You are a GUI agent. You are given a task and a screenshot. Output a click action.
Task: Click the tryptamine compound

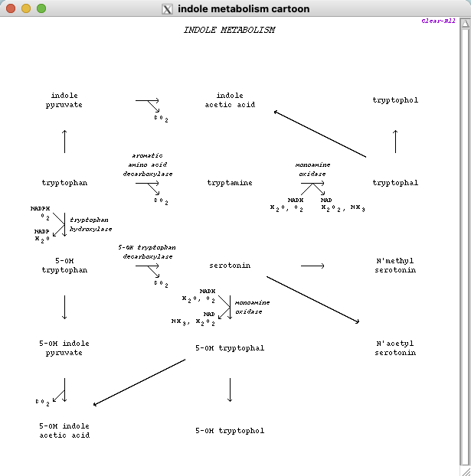[x=230, y=183]
